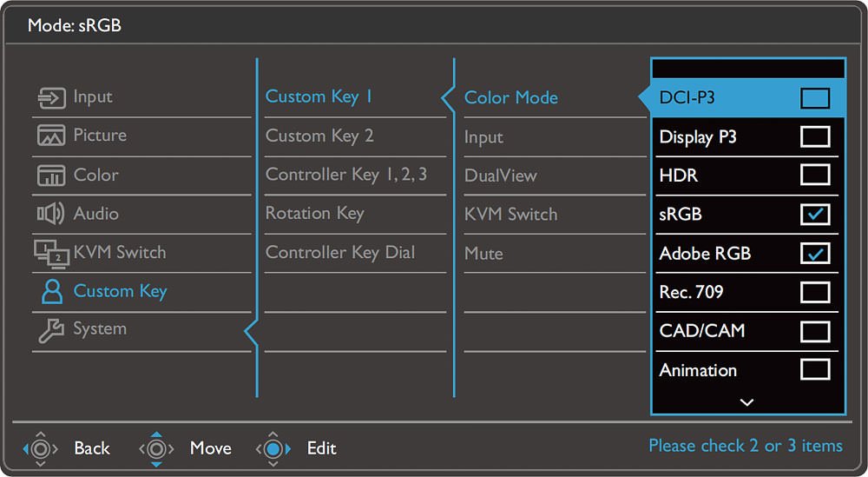Check the DCI-P3 checkbox

(x=815, y=98)
